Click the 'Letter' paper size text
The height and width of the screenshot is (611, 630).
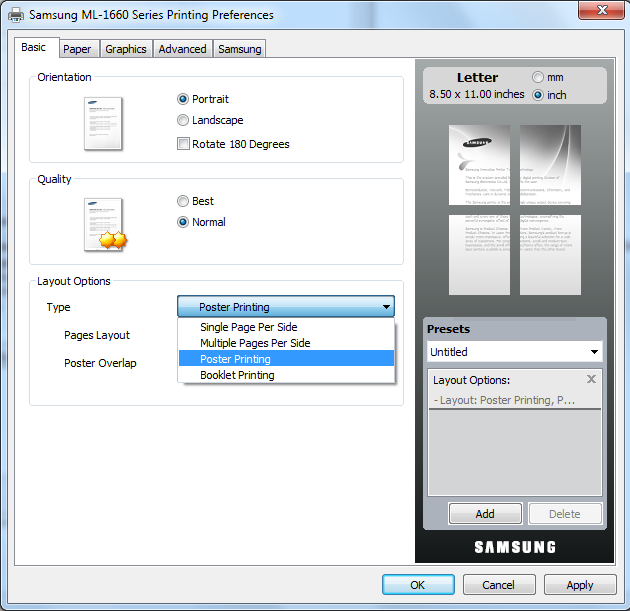478,78
